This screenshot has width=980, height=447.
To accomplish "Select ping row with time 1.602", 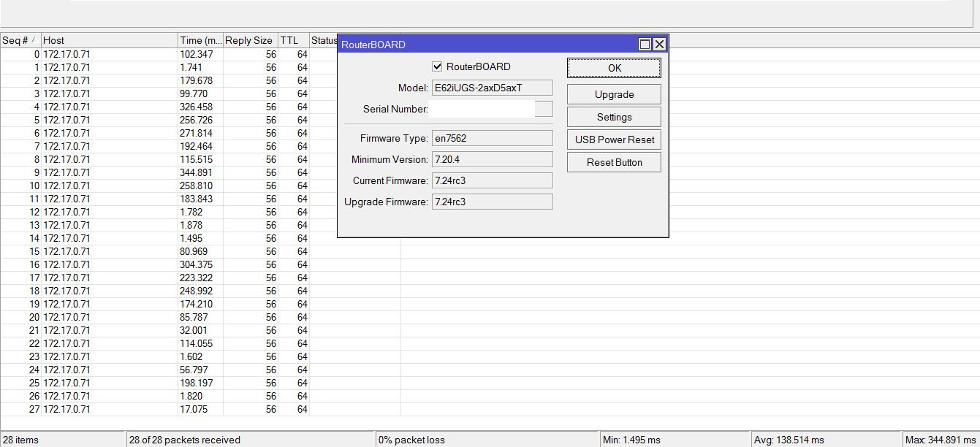I will point(200,356).
